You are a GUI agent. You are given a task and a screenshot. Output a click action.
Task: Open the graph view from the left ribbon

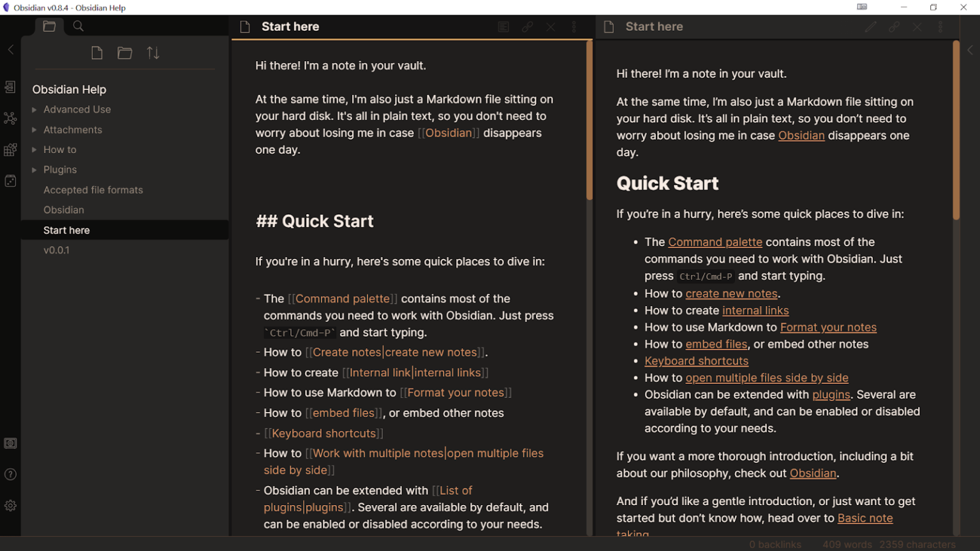tap(10, 118)
